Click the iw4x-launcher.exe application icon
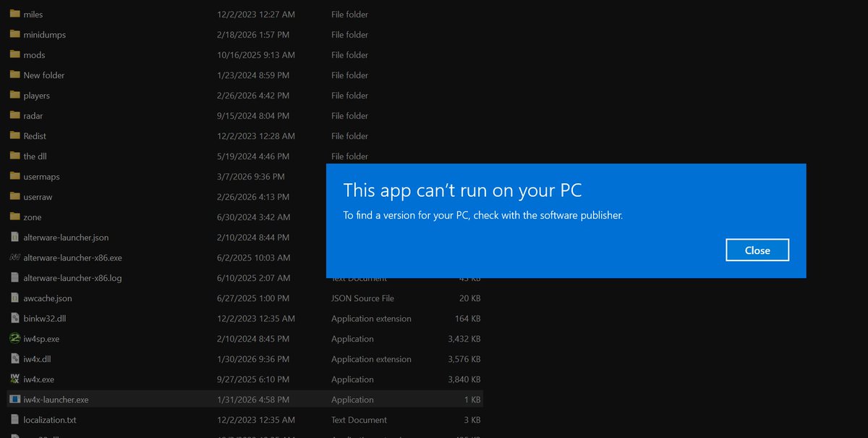Screen dimensions: 868x438 (14, 399)
